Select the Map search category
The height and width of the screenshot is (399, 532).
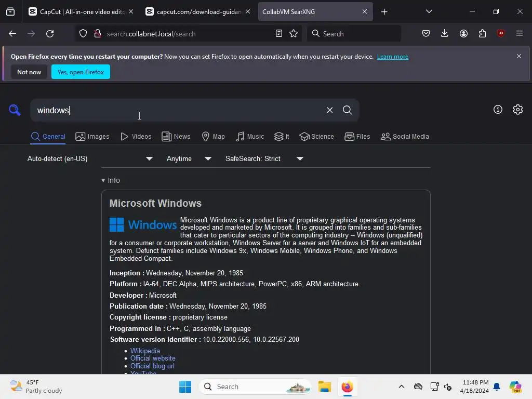[213, 137]
